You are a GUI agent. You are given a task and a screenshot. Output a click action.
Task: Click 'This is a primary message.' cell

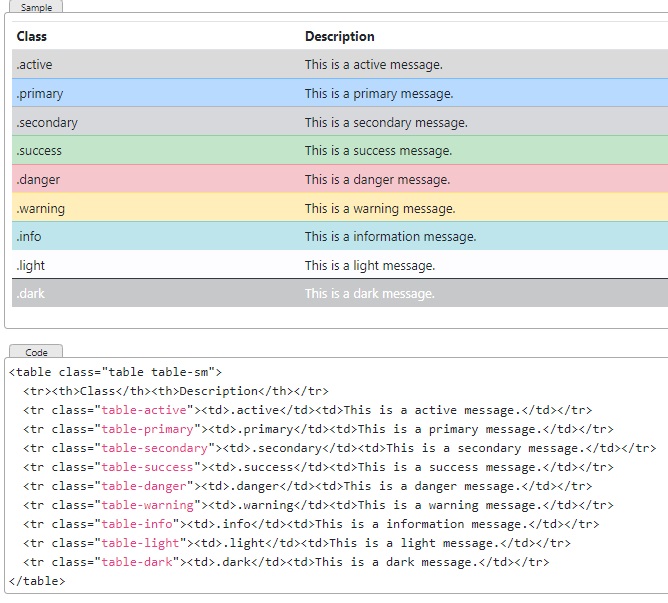tap(379, 94)
